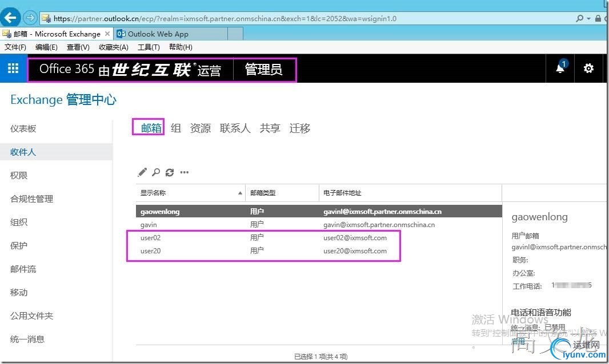Image resolution: width=609 pixels, height=364 pixels.
Task: Open 仪表板 in the sidebar
Action: click(x=23, y=128)
